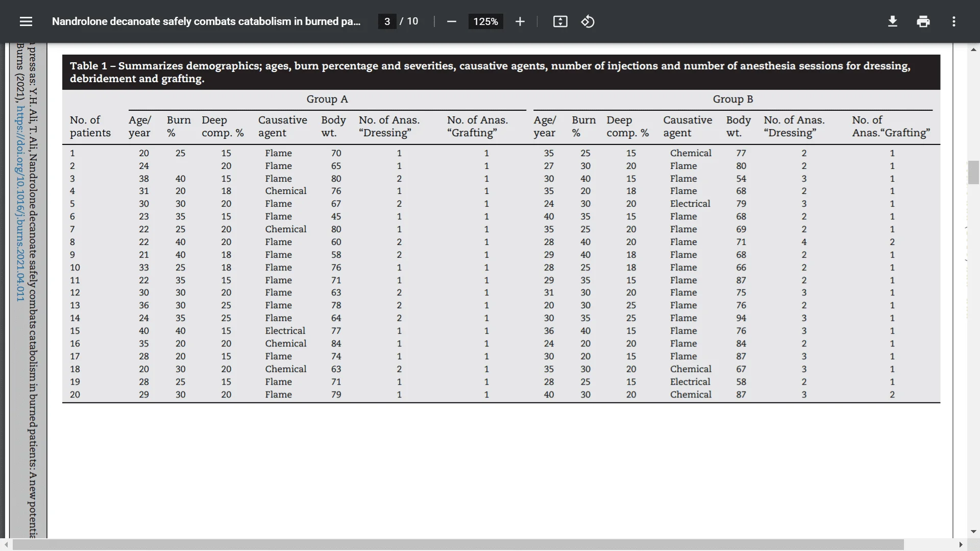Click Group B 'Body wt.' column header
The image size is (980, 551).
tap(738, 126)
